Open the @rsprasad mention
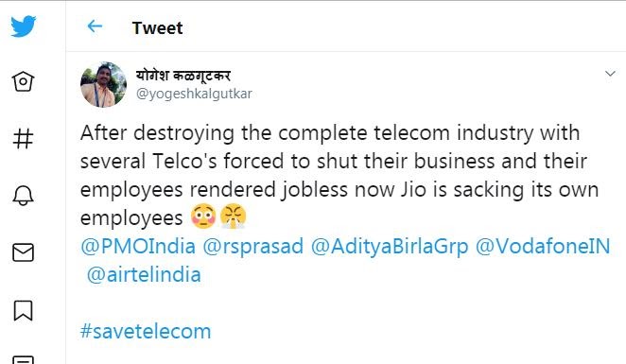This screenshot has width=626, height=364. pos(253,246)
